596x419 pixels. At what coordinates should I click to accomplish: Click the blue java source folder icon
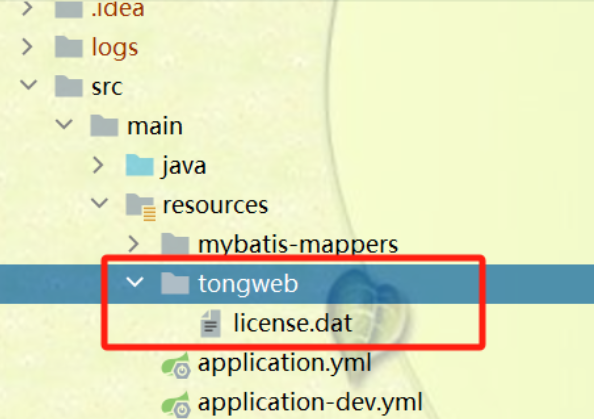(x=139, y=165)
